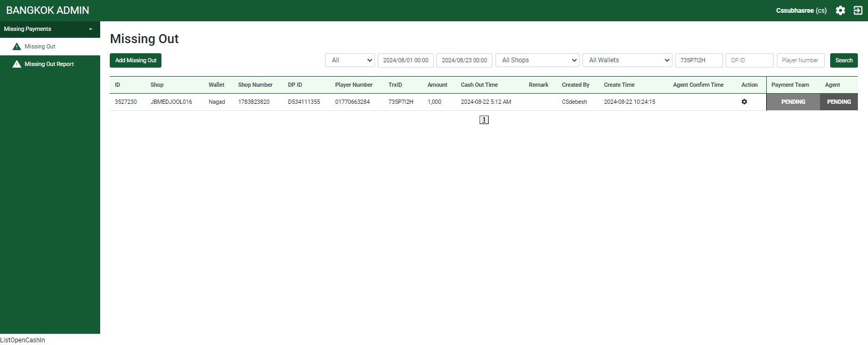Click the DP ID cell D534111355

click(x=304, y=102)
